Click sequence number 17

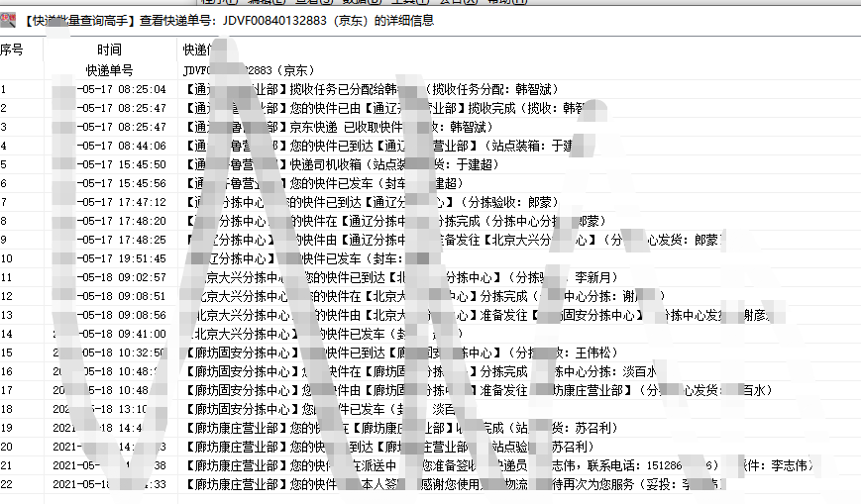pos(6,390)
